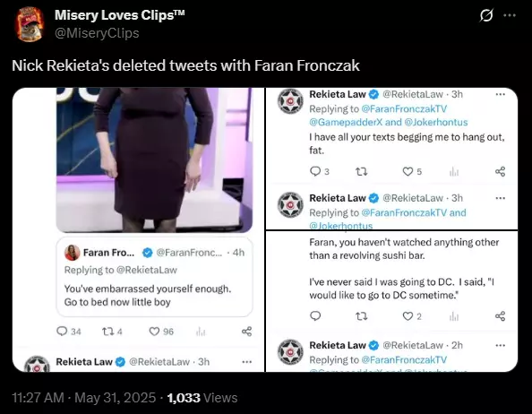This screenshot has height=414, width=532.
Task: Like the 'begging me to hang out' tweet
Action: pos(408,172)
